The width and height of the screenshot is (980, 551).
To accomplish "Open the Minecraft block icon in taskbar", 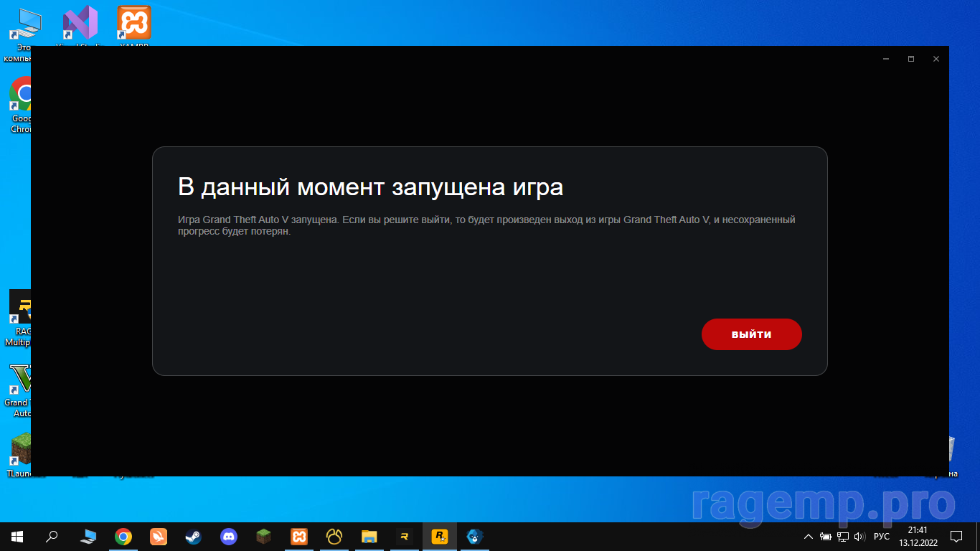I will pos(264,536).
